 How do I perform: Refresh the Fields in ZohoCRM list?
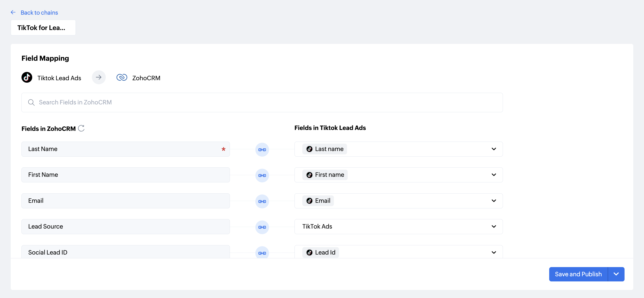click(81, 128)
